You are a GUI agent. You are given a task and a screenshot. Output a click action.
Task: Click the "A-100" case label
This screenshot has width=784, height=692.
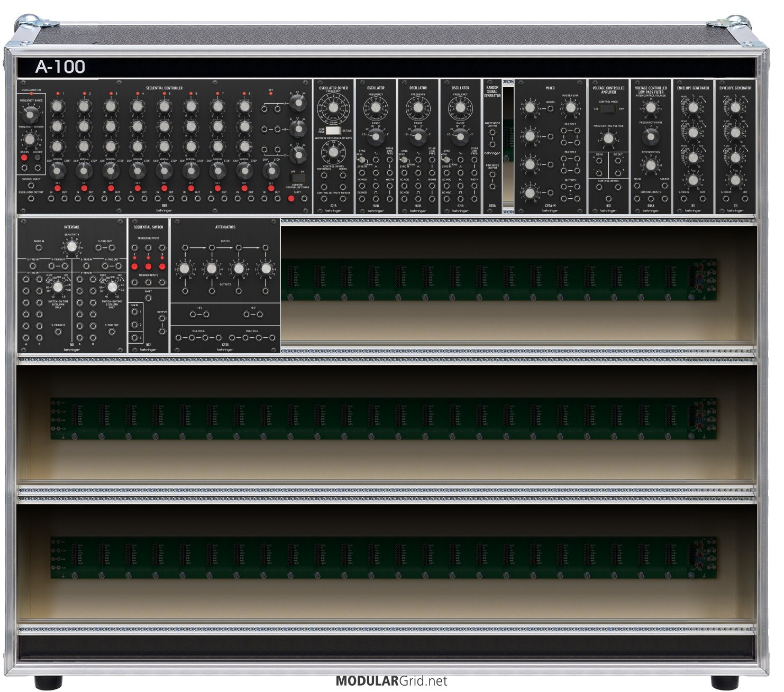pyautogui.click(x=60, y=67)
